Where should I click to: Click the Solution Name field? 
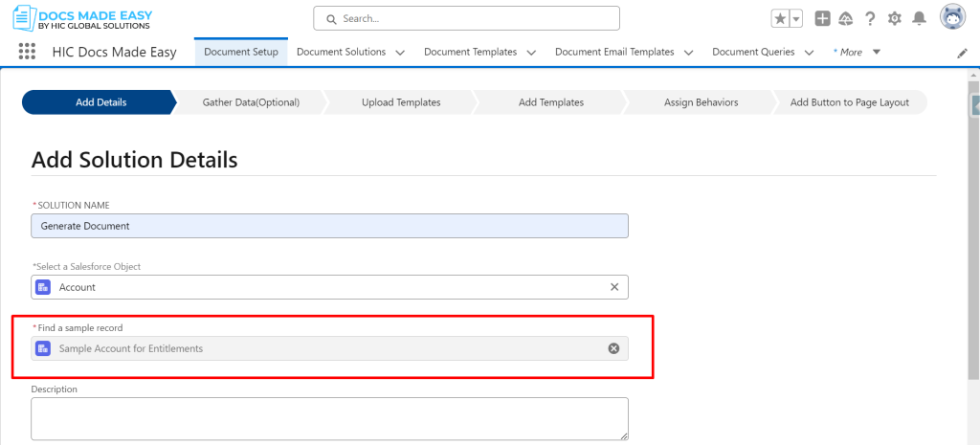(329, 226)
